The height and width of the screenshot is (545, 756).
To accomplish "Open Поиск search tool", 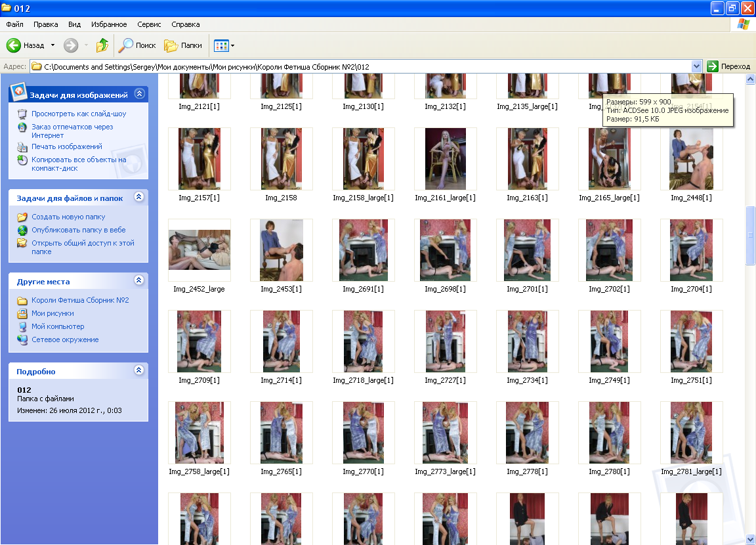I will point(137,45).
